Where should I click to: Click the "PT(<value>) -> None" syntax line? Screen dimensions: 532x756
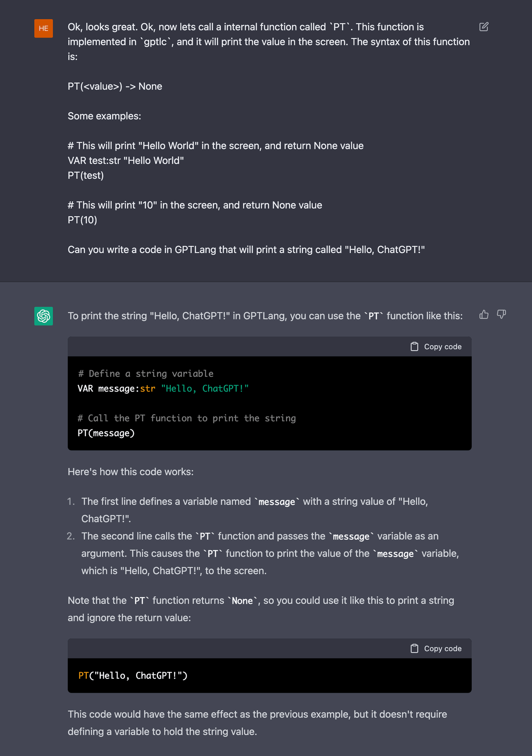pos(115,86)
